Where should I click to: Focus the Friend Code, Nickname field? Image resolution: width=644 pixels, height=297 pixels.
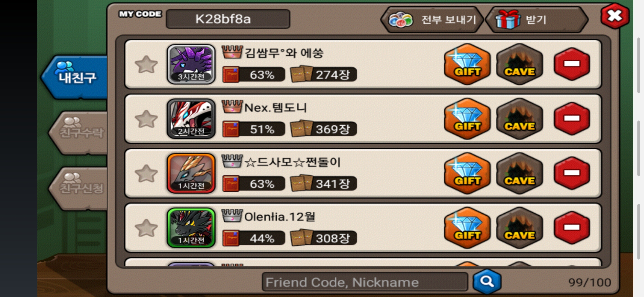point(365,282)
